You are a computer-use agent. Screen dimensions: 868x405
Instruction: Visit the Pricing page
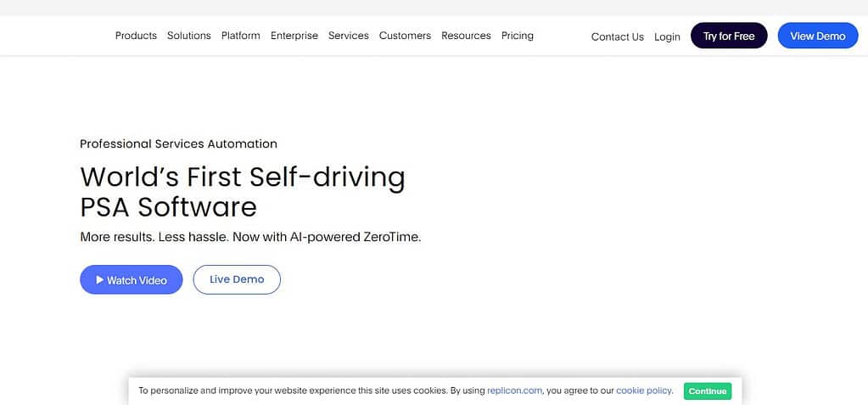(518, 36)
